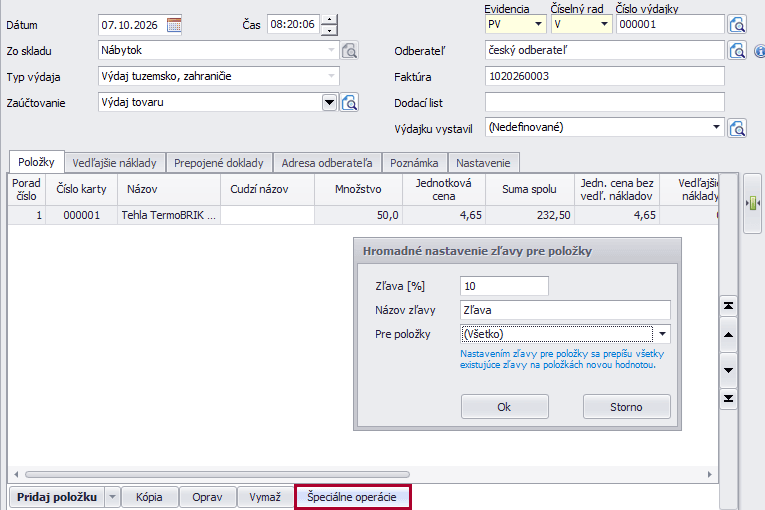Switch to the Nastavenie tab

coord(483,163)
